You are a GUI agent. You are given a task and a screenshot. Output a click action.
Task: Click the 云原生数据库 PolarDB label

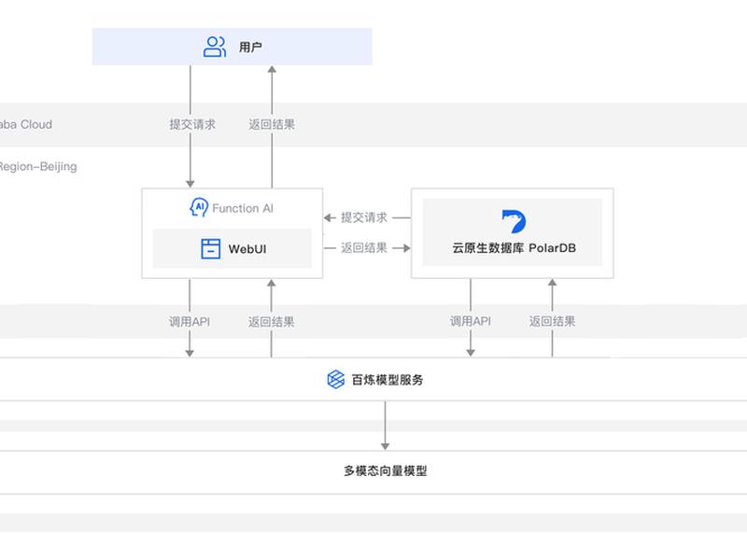(x=514, y=248)
